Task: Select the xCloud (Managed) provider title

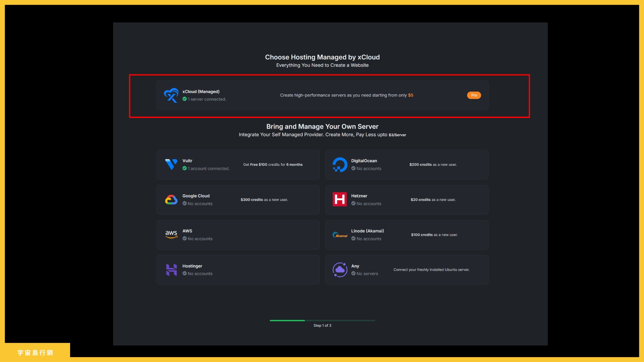Action: click(201, 92)
